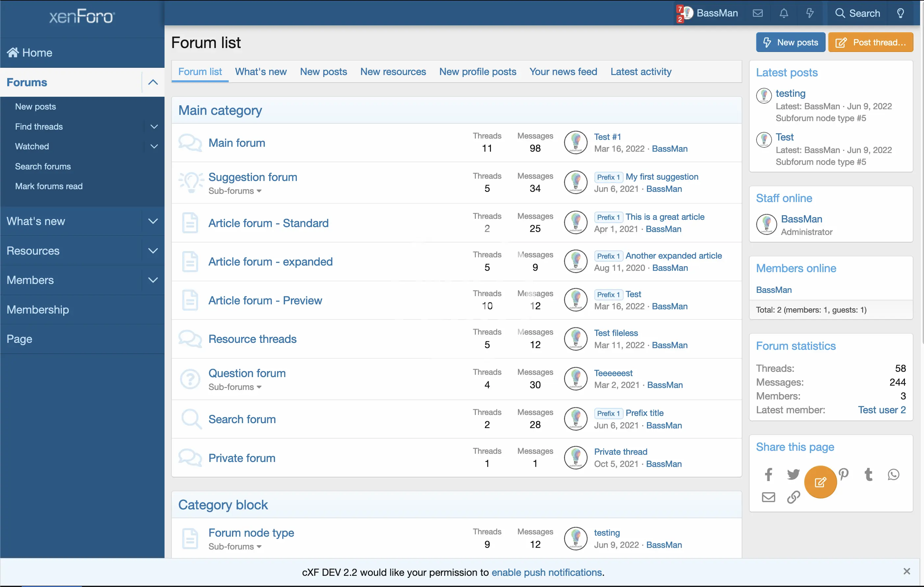Collapse the Forums sidebar section
This screenshot has height=587, width=924.
coord(153,82)
